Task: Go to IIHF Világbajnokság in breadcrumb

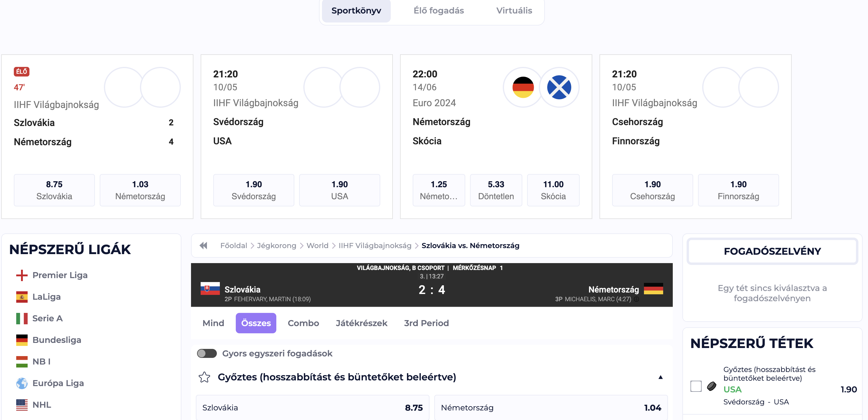Action: click(375, 246)
